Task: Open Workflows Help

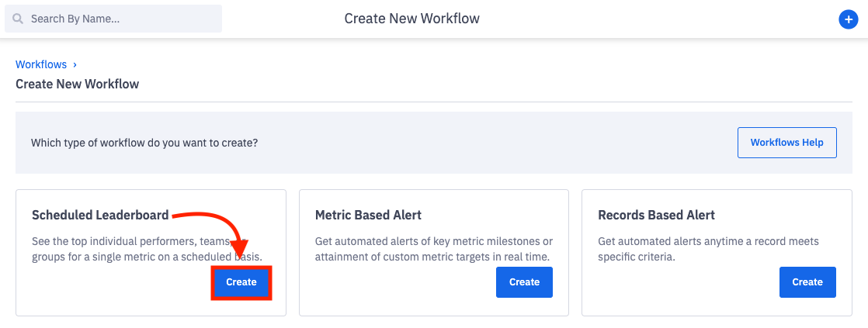Action: 786,143
